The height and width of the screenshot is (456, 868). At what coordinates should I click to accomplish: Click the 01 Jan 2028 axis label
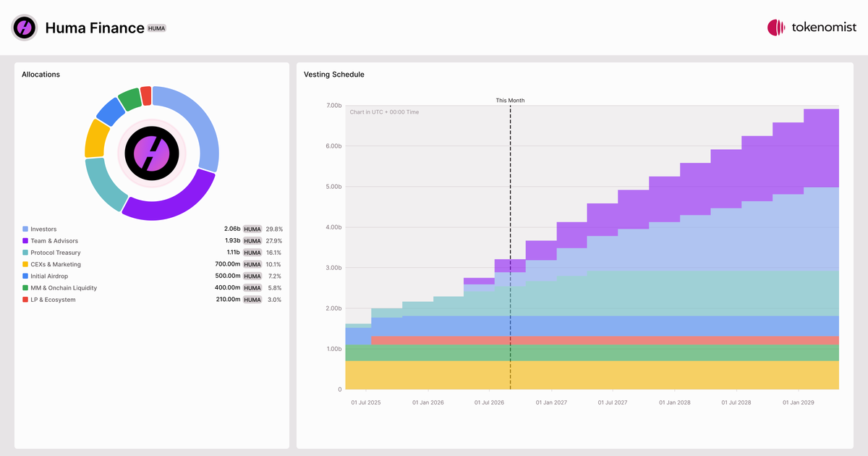tap(676, 402)
